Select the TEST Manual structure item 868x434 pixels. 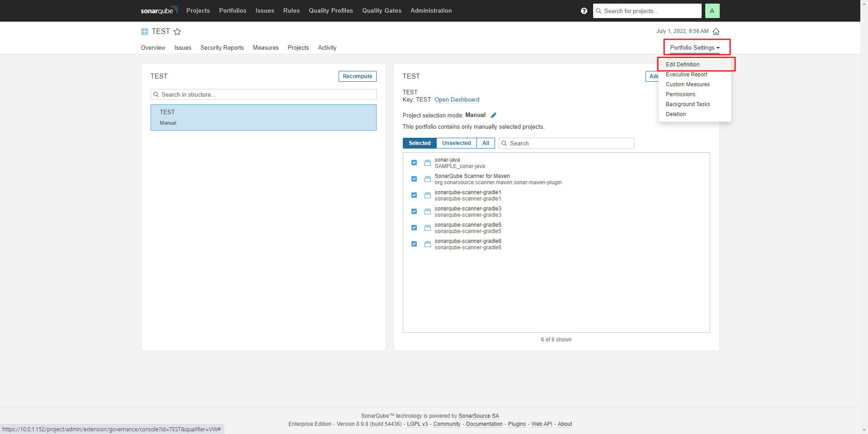[x=264, y=117]
